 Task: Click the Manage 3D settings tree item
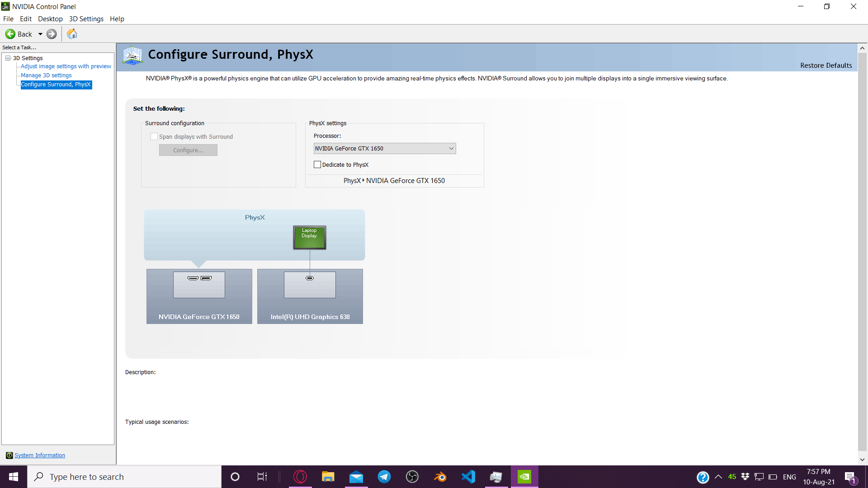(46, 75)
